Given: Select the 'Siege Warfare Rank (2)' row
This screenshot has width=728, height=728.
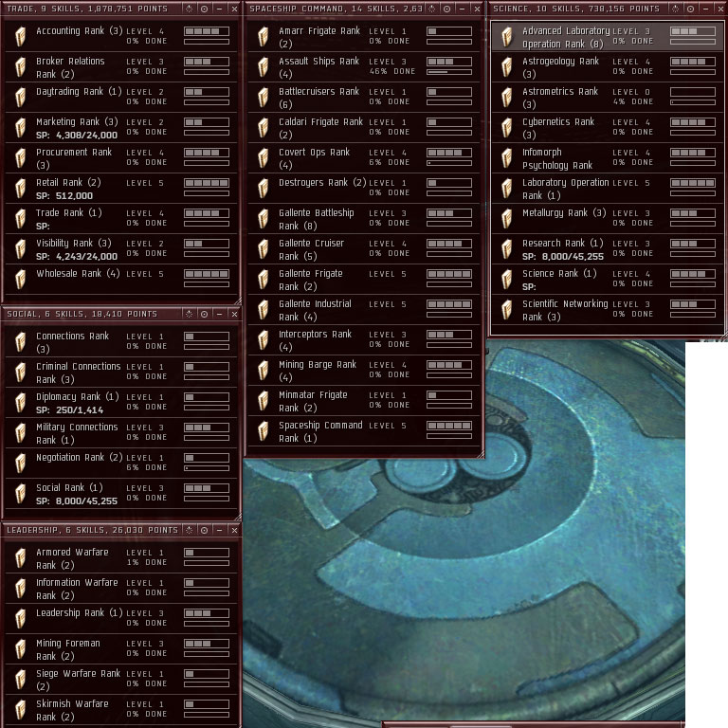Looking at the screenshot, I should click(x=120, y=680).
